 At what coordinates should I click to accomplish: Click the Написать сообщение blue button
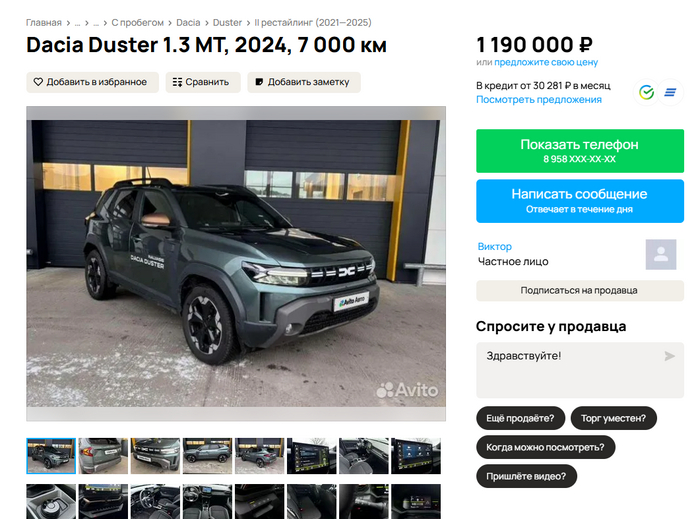[x=580, y=201]
